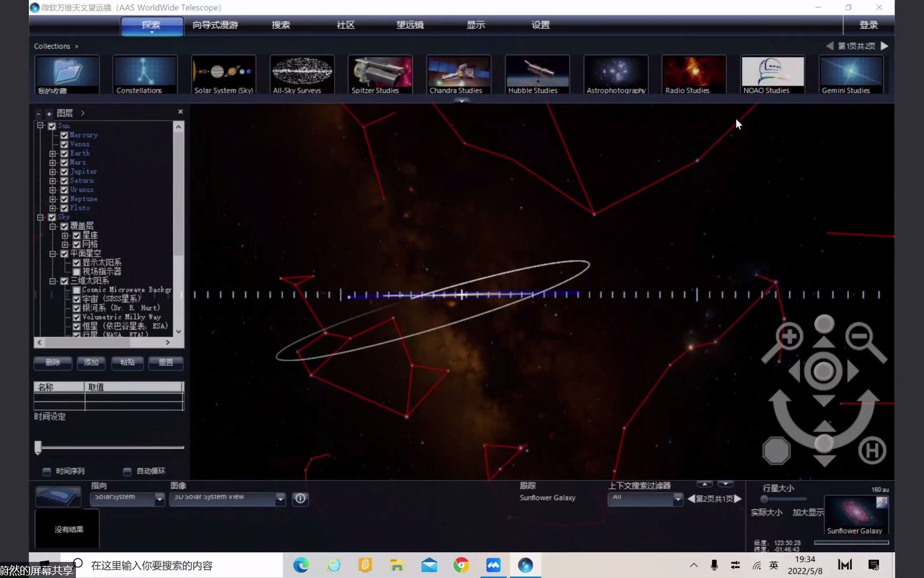Click the 重置 button
The image size is (924, 578).
(x=166, y=363)
